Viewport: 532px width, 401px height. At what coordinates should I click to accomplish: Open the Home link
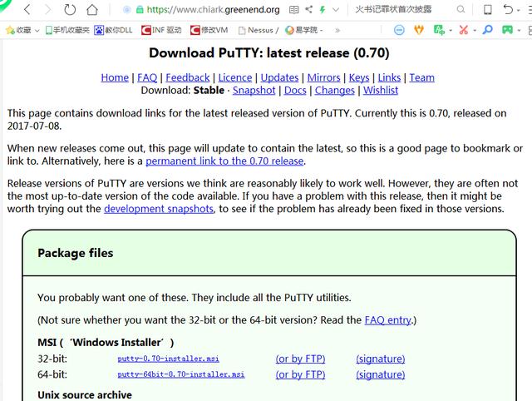[115, 77]
